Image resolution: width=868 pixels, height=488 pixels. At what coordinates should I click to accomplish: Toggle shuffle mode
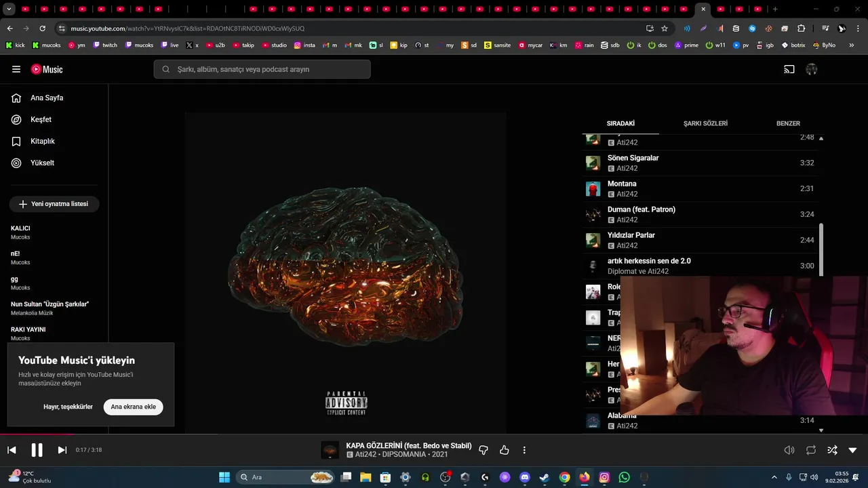click(x=832, y=450)
